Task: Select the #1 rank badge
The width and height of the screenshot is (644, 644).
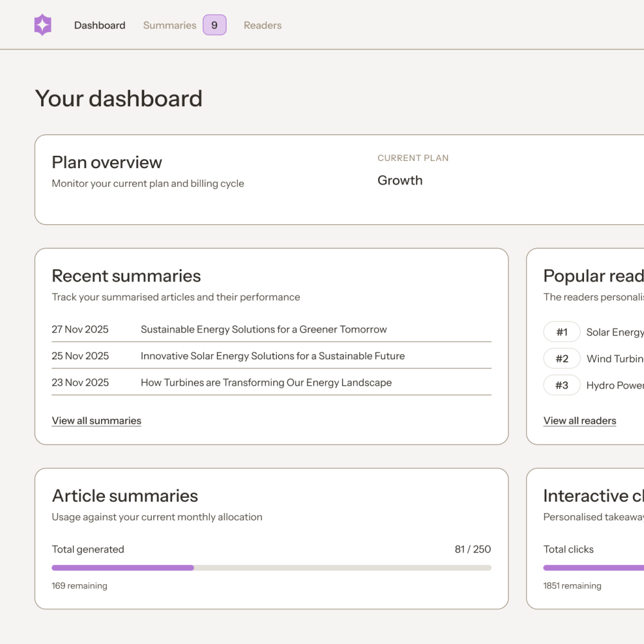Action: point(562,332)
